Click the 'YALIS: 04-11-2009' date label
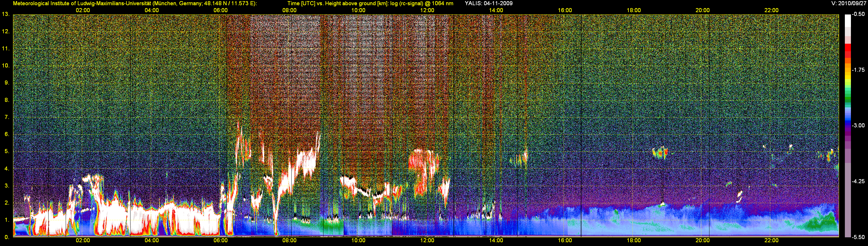 point(489,3)
